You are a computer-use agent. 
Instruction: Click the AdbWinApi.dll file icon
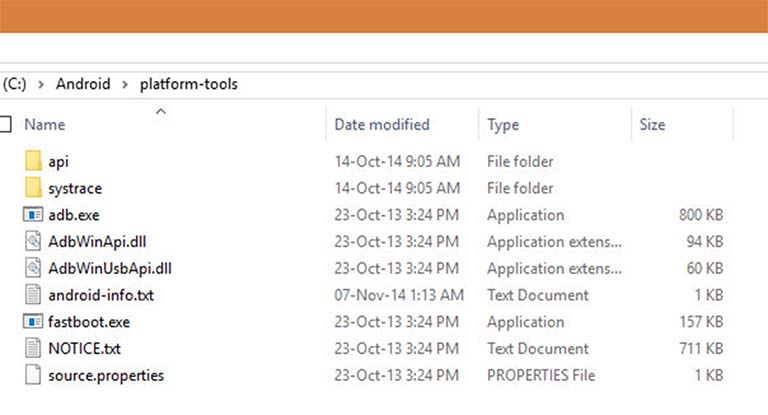pos(33,242)
